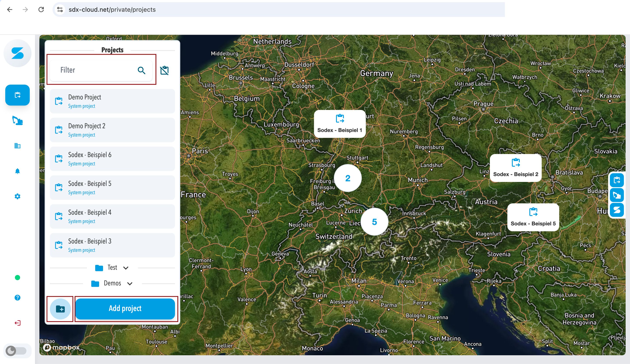Reload the page with the refresh button
Viewport: 630px width, 364px height.
point(41,9)
